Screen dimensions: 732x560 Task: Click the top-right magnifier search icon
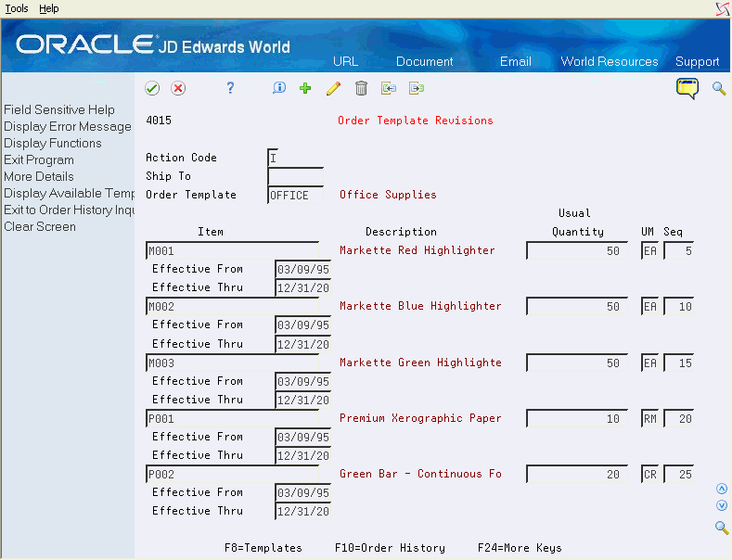tap(719, 88)
